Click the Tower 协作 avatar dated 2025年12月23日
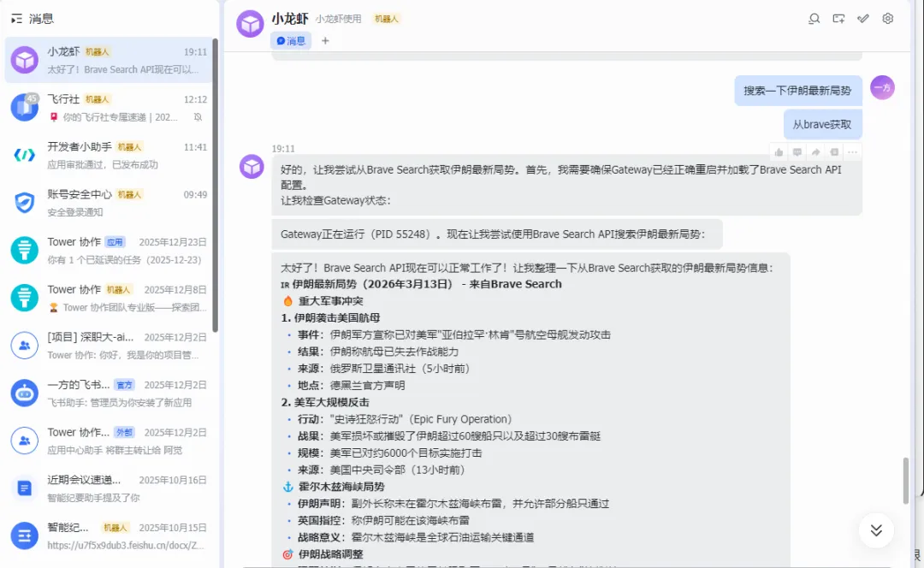Image resolution: width=924 pixels, height=568 pixels. click(25, 251)
